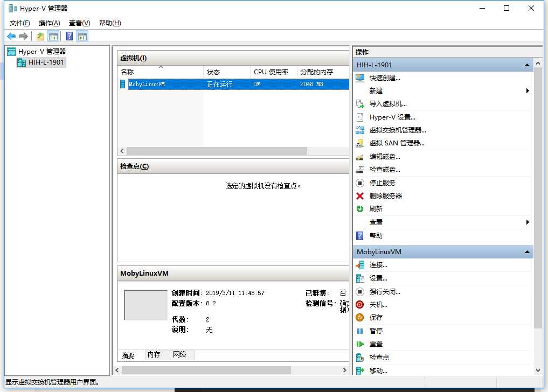This screenshot has width=548, height=392.
Task: Click 关机 for MobyLinuxVM
Action: click(378, 305)
